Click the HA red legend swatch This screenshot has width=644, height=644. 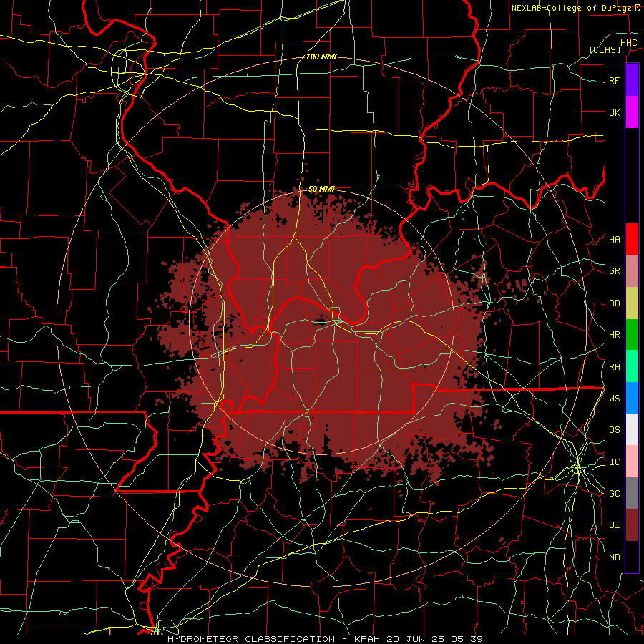pyautogui.click(x=632, y=239)
